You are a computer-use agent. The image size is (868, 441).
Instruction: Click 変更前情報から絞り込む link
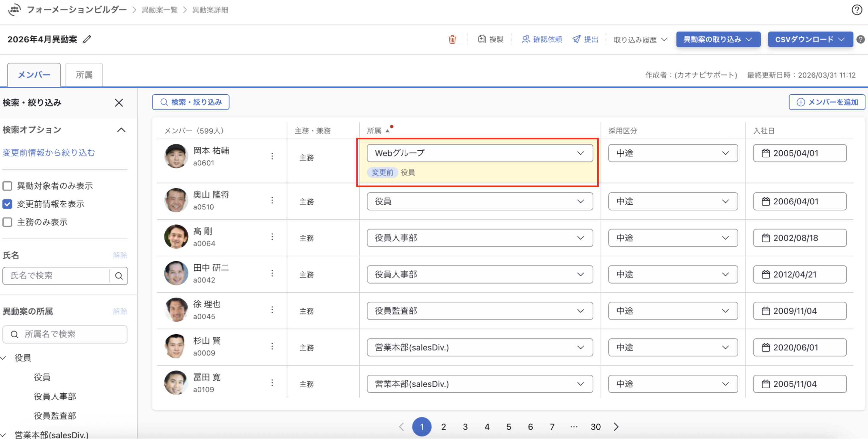click(49, 153)
